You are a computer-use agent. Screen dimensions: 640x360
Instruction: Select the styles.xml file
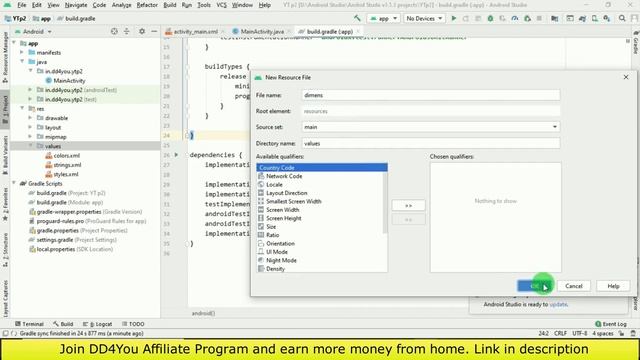click(62, 174)
